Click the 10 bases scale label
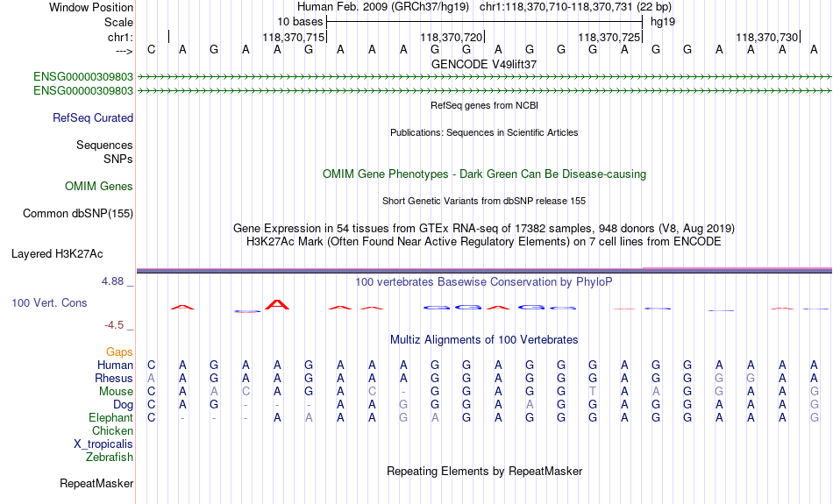The width and height of the screenshot is (833, 504). click(x=300, y=22)
